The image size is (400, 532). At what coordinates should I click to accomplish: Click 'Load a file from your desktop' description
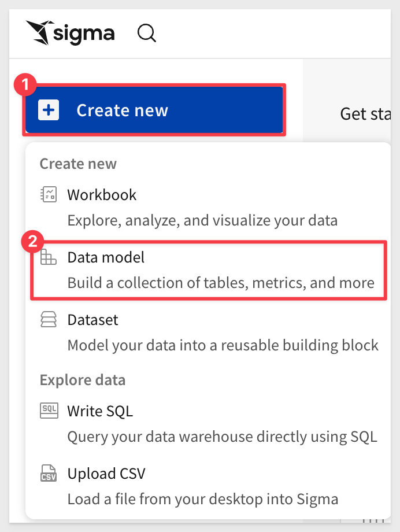point(203,499)
